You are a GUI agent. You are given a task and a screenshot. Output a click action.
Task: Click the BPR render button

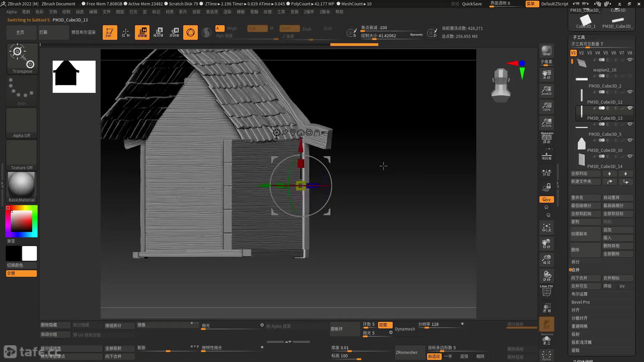546,51
